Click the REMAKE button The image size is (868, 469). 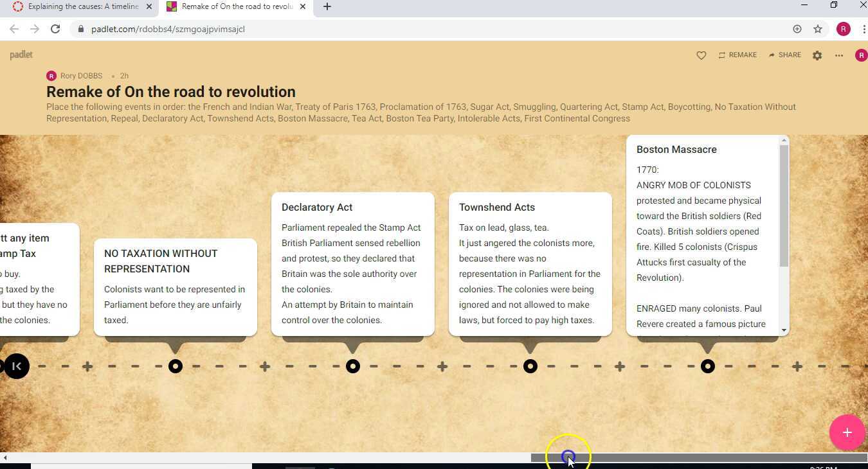coord(737,55)
